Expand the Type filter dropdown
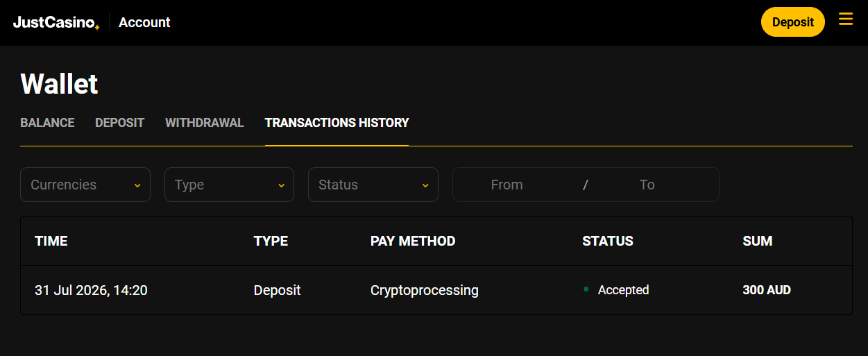Image resolution: width=868 pixels, height=356 pixels. [229, 185]
